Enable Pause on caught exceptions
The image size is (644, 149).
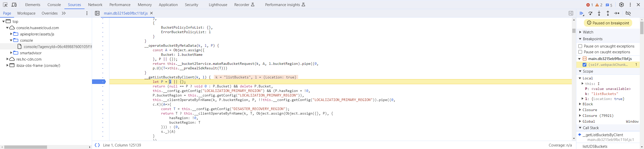click(580, 52)
